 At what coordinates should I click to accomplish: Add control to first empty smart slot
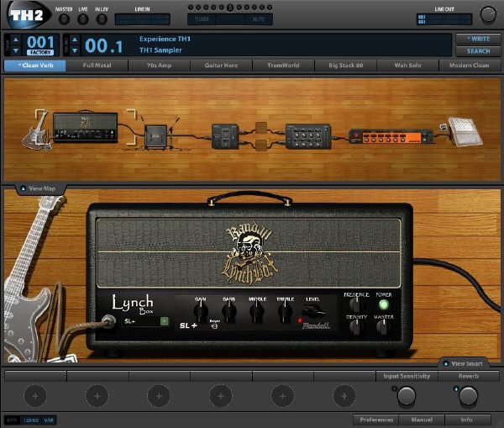[x=35, y=396]
